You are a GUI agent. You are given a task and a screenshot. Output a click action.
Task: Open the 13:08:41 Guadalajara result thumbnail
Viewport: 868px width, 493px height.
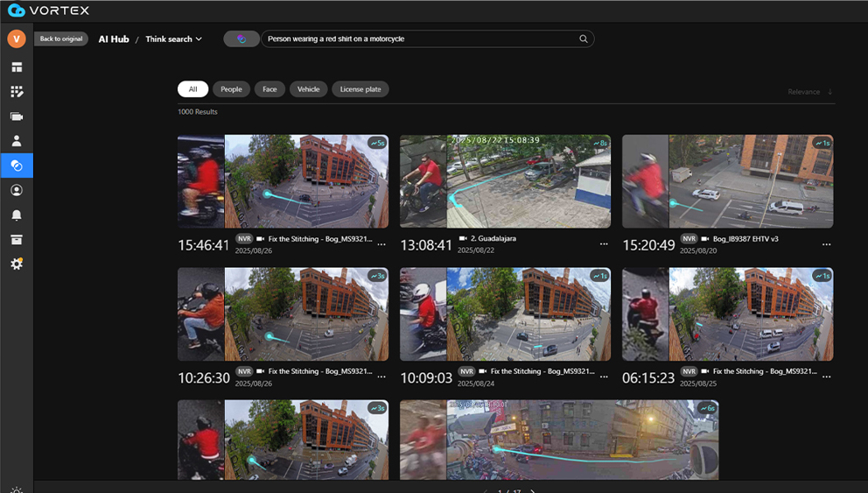[506, 181]
